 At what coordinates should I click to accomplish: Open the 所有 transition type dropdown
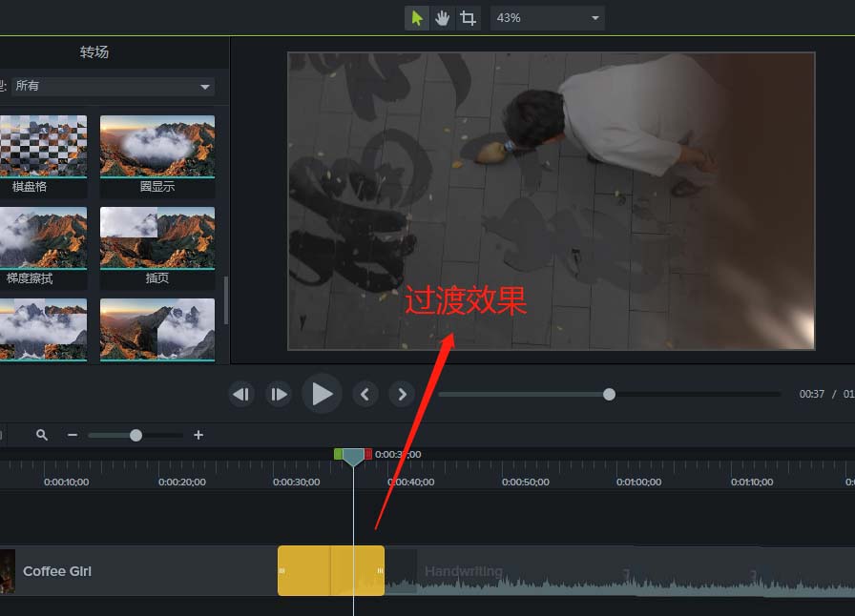point(113,86)
